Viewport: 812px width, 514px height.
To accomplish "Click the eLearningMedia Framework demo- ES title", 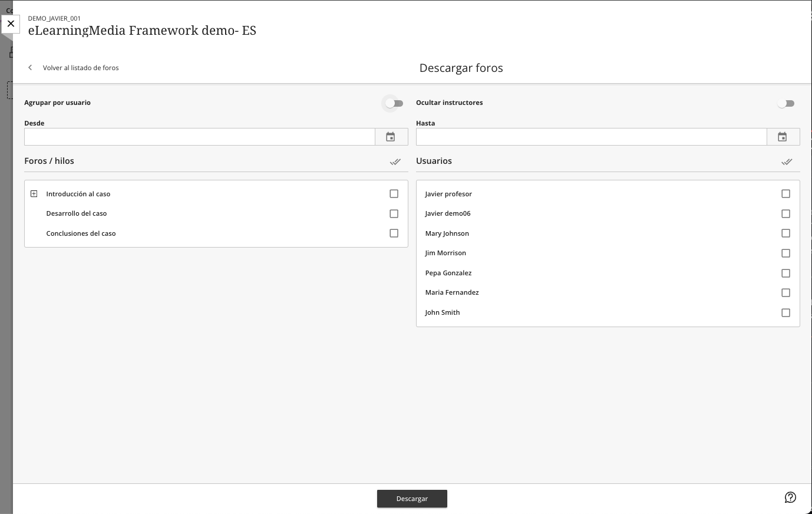I will [142, 31].
